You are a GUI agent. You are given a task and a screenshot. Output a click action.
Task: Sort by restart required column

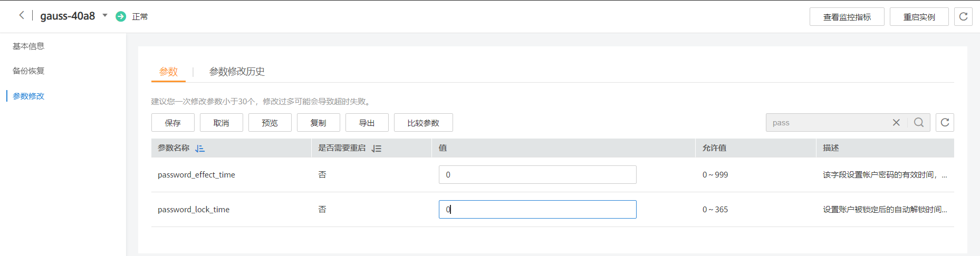376,149
